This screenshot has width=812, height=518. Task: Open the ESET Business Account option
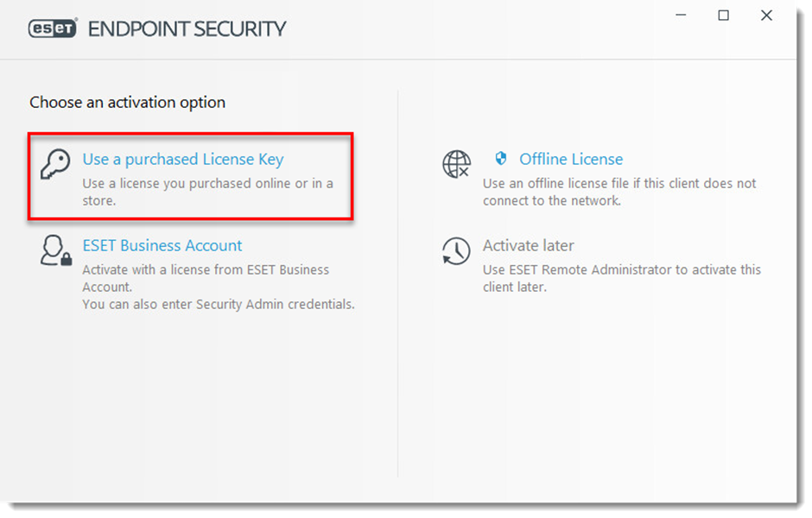[162, 245]
